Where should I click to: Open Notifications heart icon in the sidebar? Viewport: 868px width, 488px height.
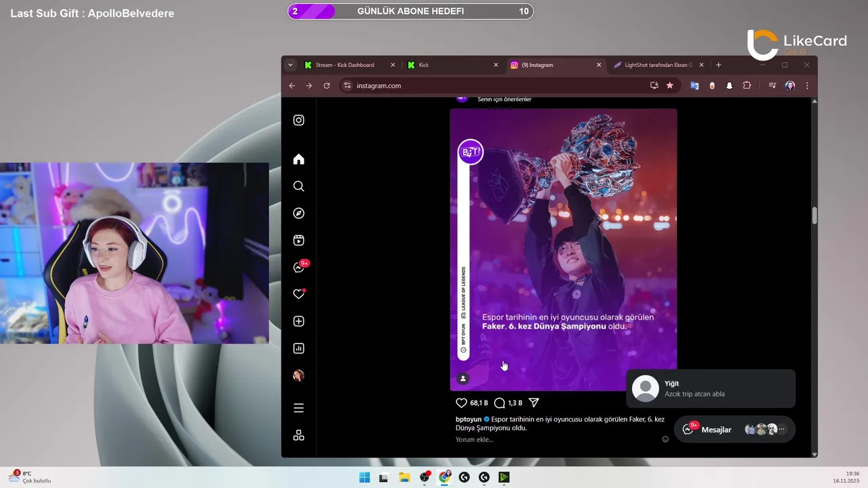tap(298, 294)
